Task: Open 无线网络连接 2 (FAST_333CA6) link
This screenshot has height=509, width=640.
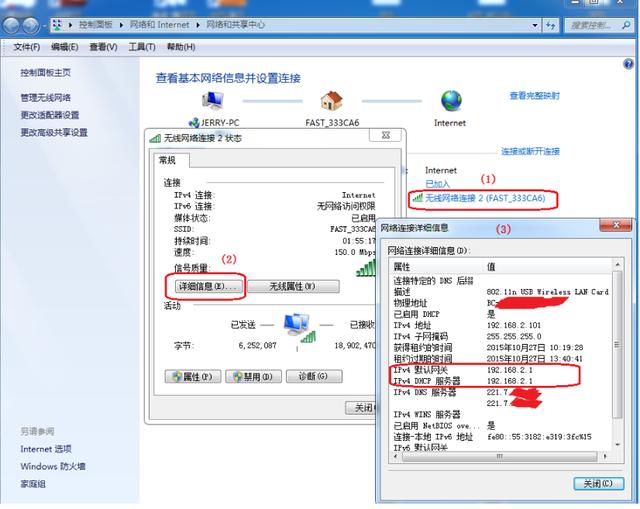Action: pos(485,198)
